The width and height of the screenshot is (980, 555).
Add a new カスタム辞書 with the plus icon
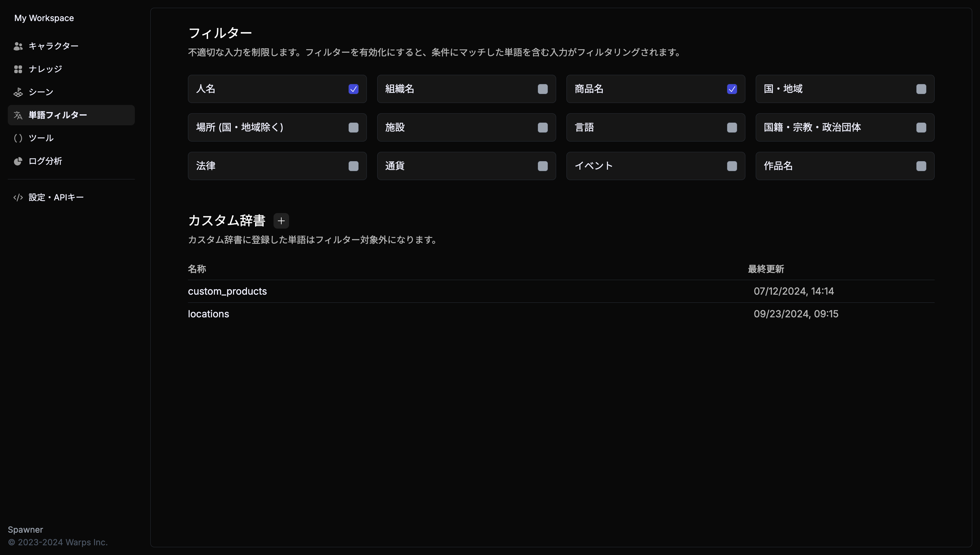click(x=281, y=221)
